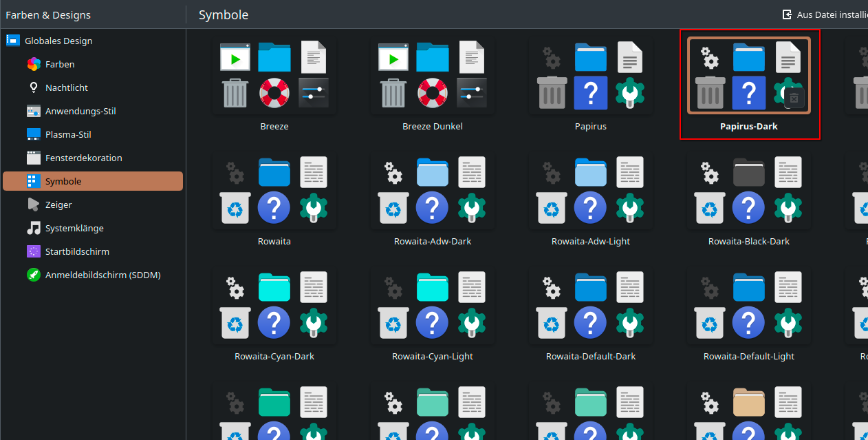Viewport: 868px width, 440px height.
Task: Click the install-from-file icon in header
Action: point(787,14)
